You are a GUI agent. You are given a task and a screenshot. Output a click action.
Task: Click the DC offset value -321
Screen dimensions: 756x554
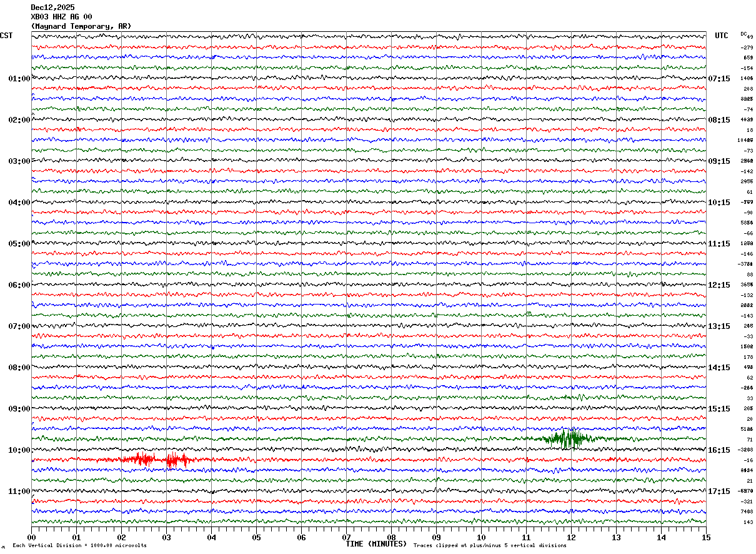pyautogui.click(x=747, y=501)
